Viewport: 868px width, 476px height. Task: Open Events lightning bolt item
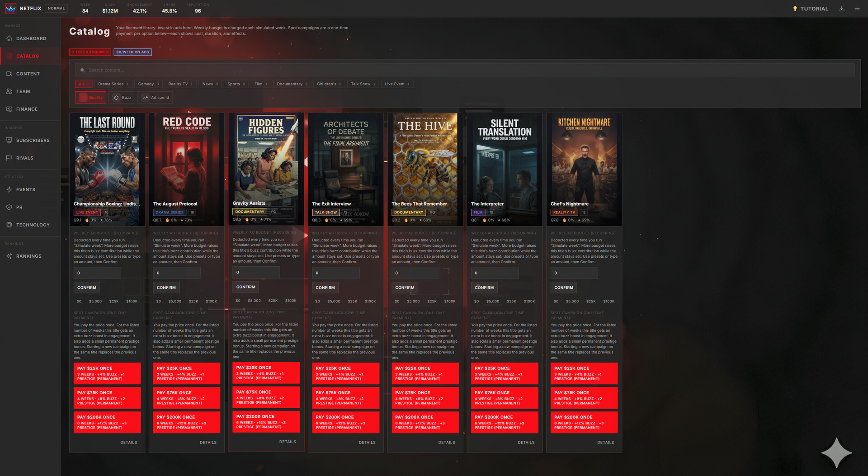click(25, 190)
